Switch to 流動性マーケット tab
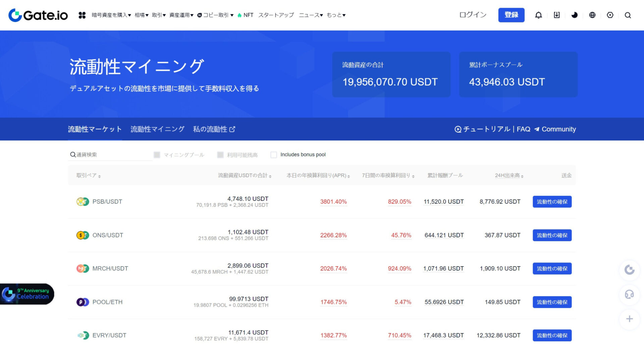This screenshot has height=347, width=644. (95, 129)
